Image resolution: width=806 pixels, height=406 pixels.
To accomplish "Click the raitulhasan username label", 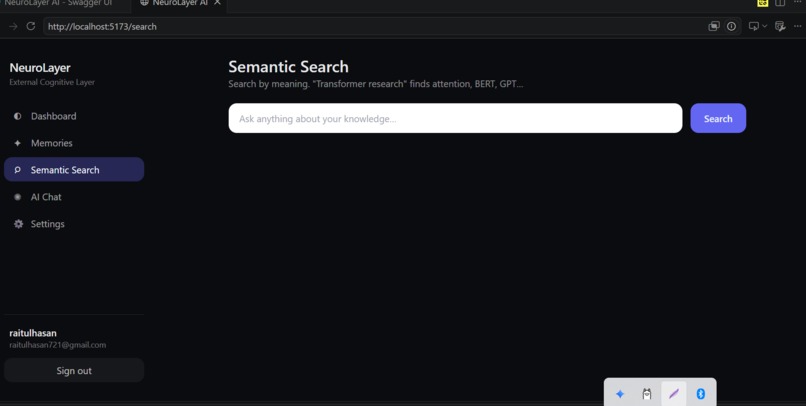I will point(33,333).
